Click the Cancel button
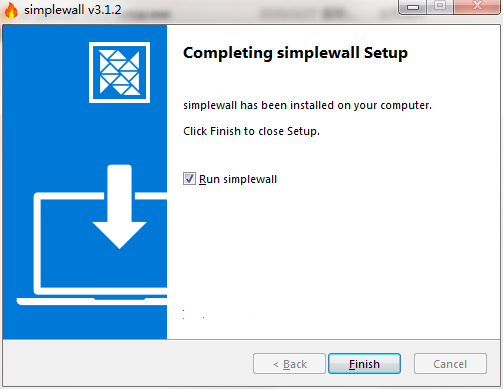Viewport: 503px width, 389px height. click(450, 364)
